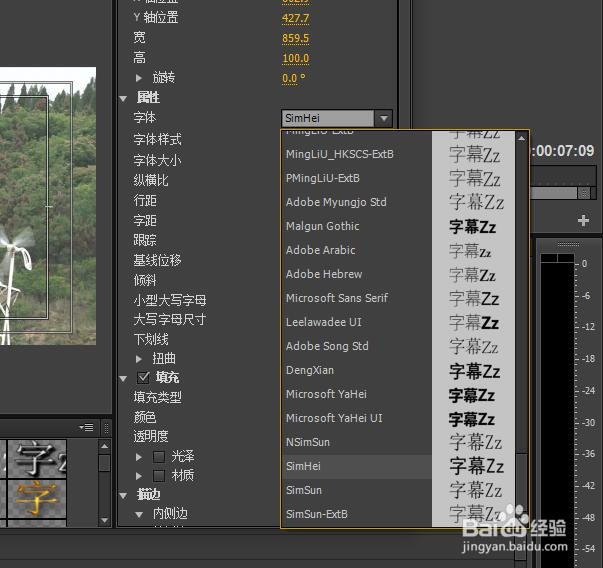This screenshot has width=603, height=568.
Task: Click the 颜色 color label
Action: (145, 417)
